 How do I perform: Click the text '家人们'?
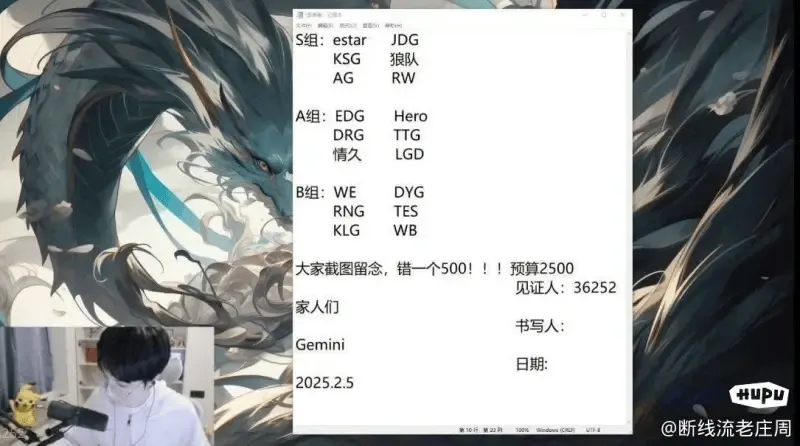pos(317,307)
